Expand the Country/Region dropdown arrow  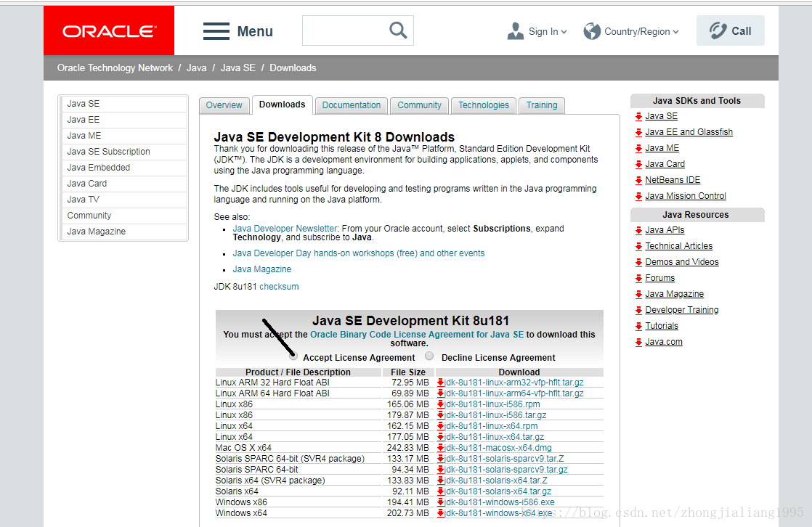pos(675,32)
